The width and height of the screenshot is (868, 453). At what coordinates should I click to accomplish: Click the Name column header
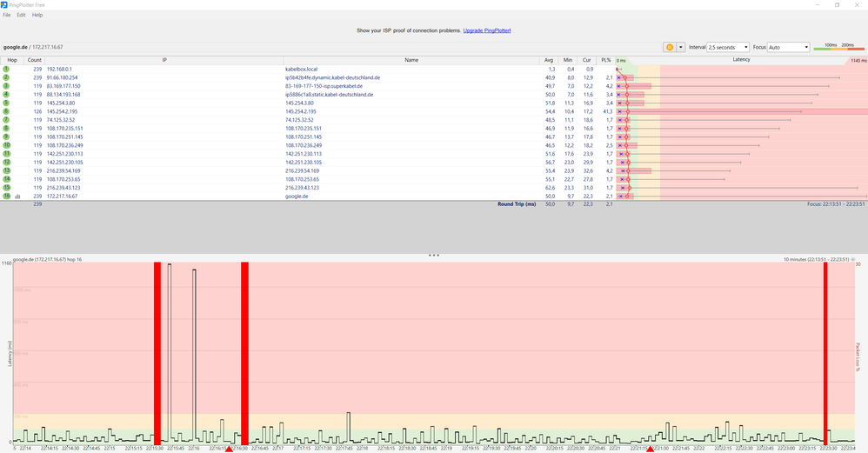(x=411, y=60)
